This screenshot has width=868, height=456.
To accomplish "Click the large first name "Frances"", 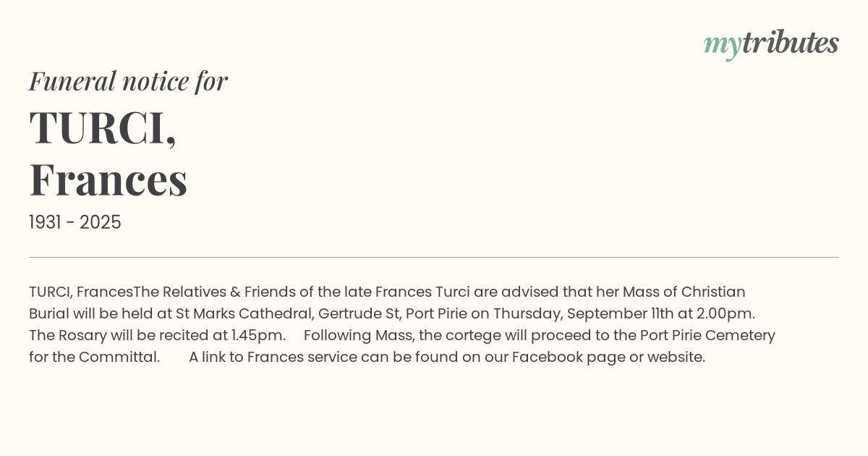I will pyautogui.click(x=109, y=180).
